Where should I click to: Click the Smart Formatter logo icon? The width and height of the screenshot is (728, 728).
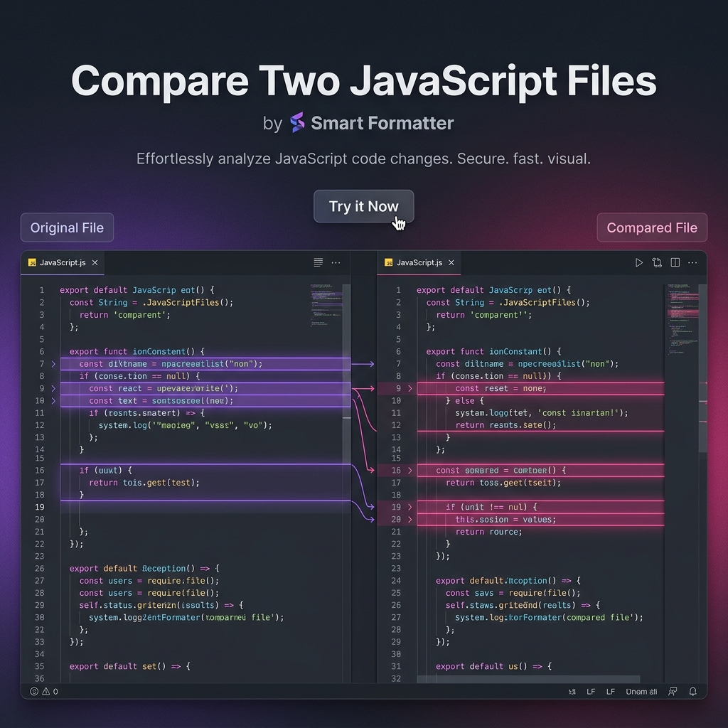click(297, 122)
